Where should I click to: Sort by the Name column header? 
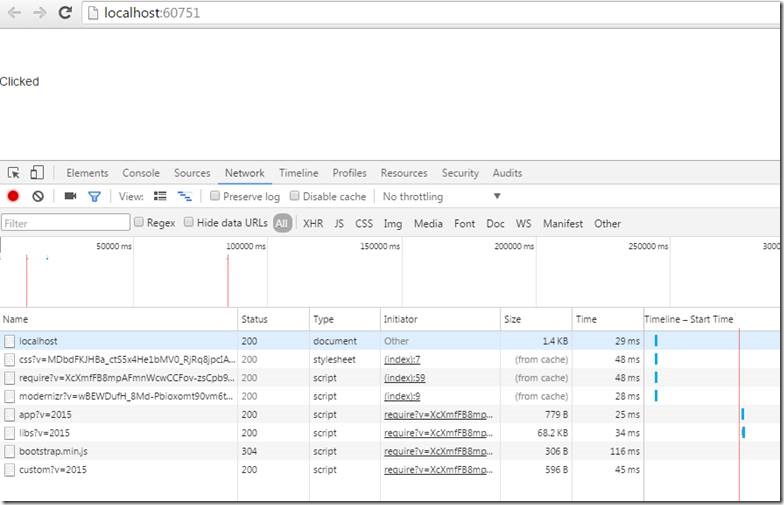118,319
